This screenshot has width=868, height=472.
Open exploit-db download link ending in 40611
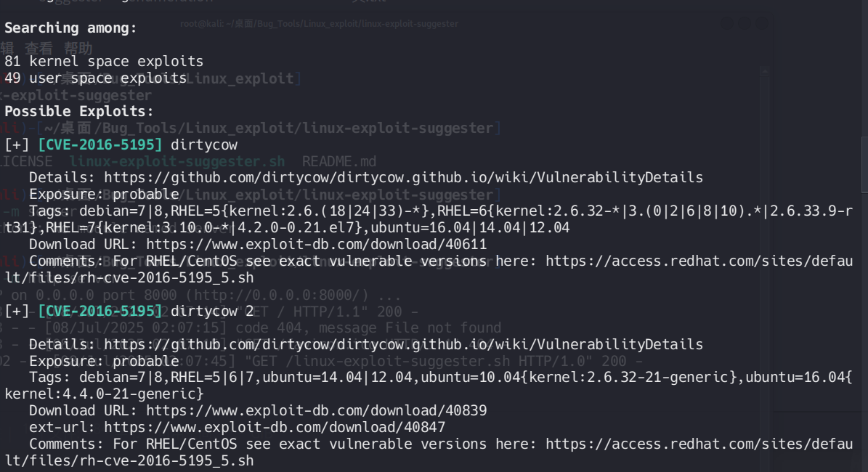click(x=316, y=244)
